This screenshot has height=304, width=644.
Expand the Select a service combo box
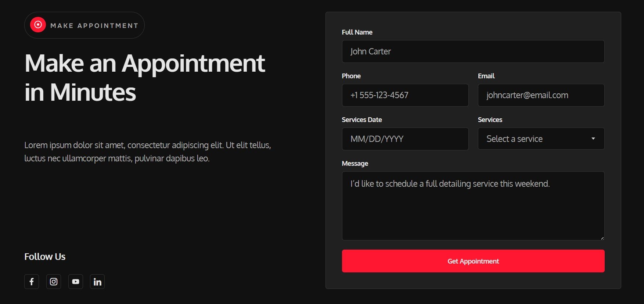click(x=541, y=139)
